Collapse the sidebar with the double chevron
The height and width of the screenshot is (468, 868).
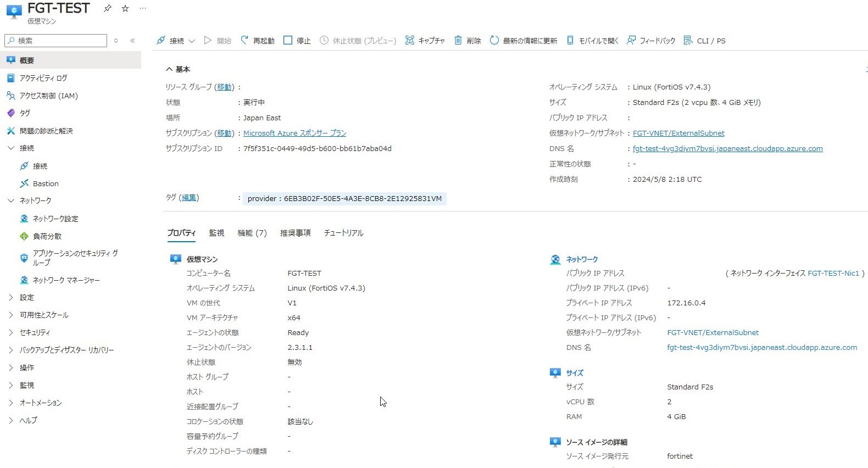[132, 41]
